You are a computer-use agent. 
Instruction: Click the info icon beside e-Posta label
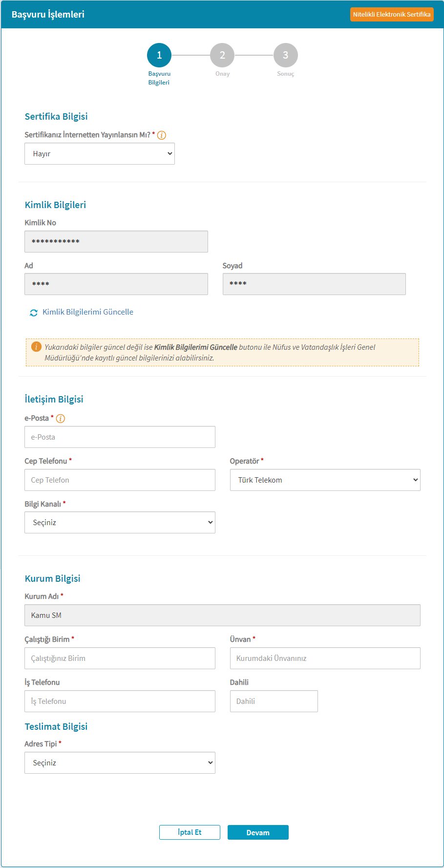[x=61, y=419]
